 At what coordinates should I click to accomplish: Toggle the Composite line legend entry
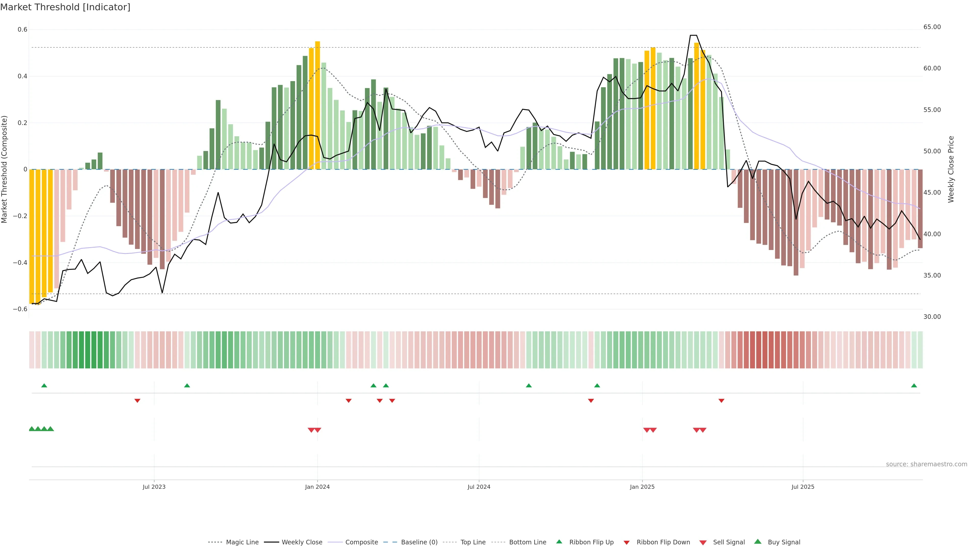tap(361, 542)
